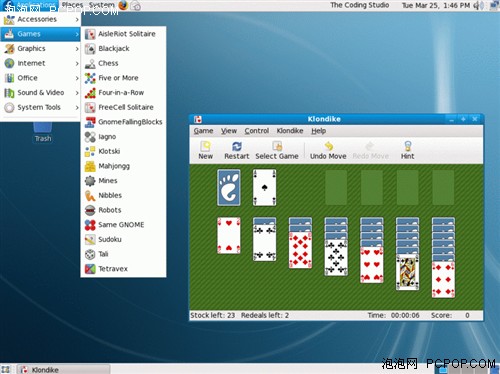500x374 pixels.
Task: Open Five or More game
Action: click(x=123, y=78)
